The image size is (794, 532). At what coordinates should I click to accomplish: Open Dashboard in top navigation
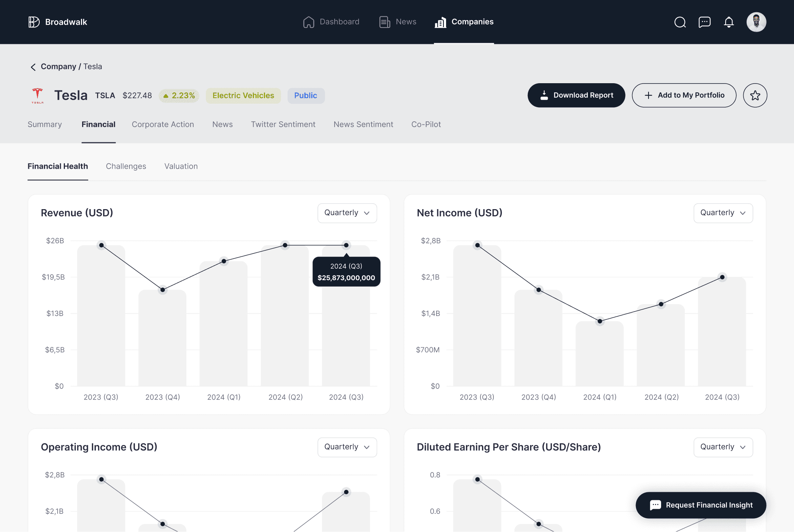coord(331,22)
